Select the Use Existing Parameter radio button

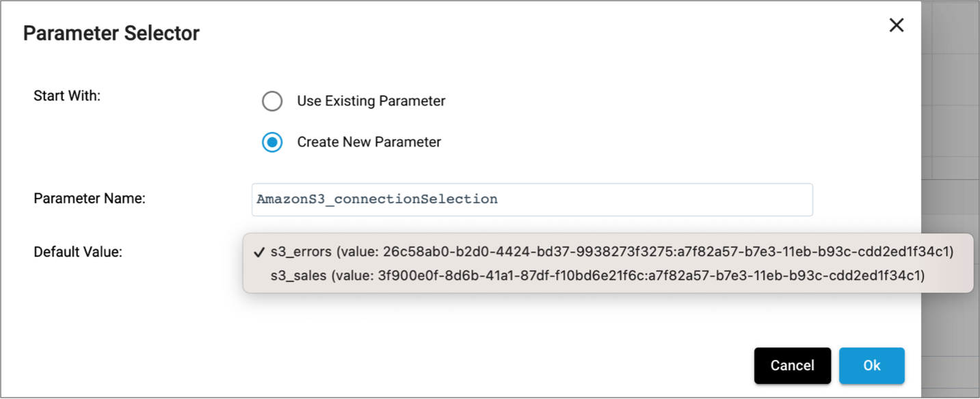[272, 101]
